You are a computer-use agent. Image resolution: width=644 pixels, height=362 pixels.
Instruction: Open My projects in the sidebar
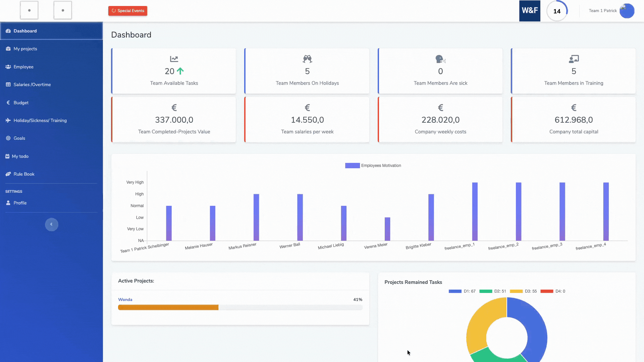click(25, 49)
